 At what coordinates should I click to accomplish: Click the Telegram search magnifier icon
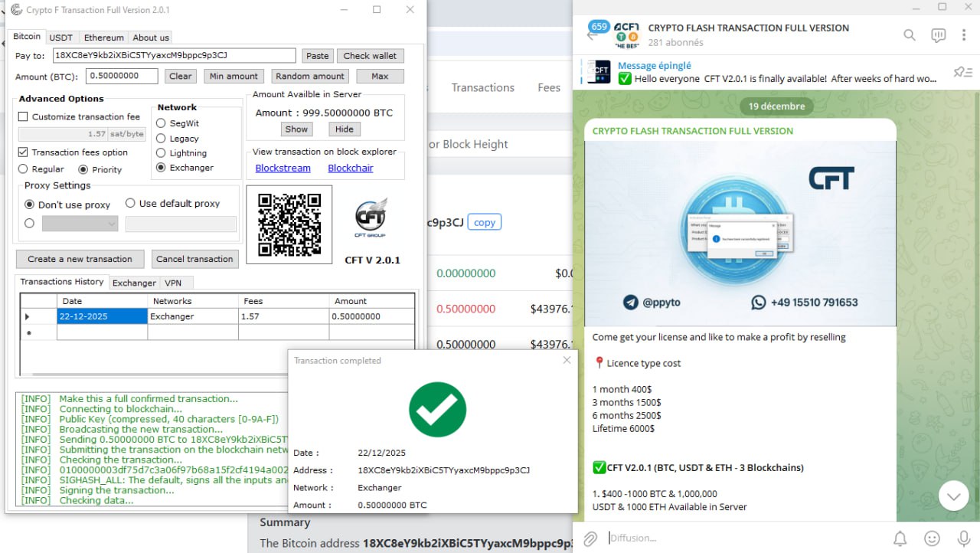coord(909,35)
